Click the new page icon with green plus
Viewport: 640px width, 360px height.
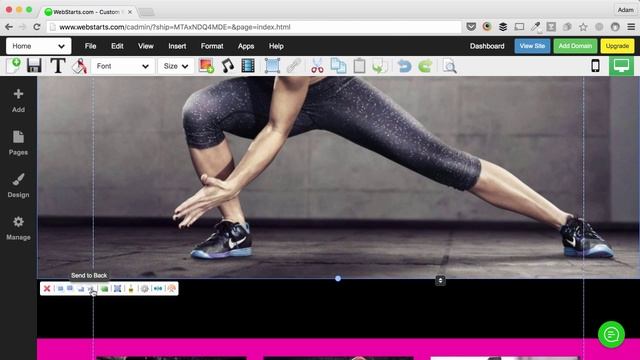(x=14, y=66)
